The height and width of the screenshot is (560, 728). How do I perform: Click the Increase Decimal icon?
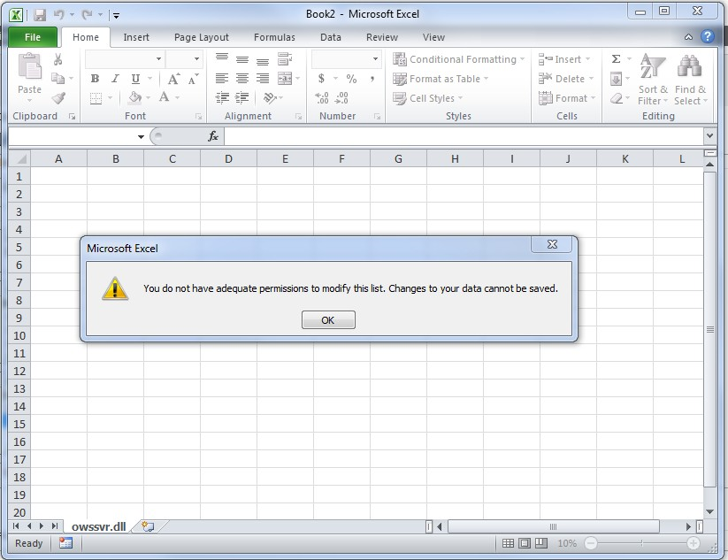(322, 97)
